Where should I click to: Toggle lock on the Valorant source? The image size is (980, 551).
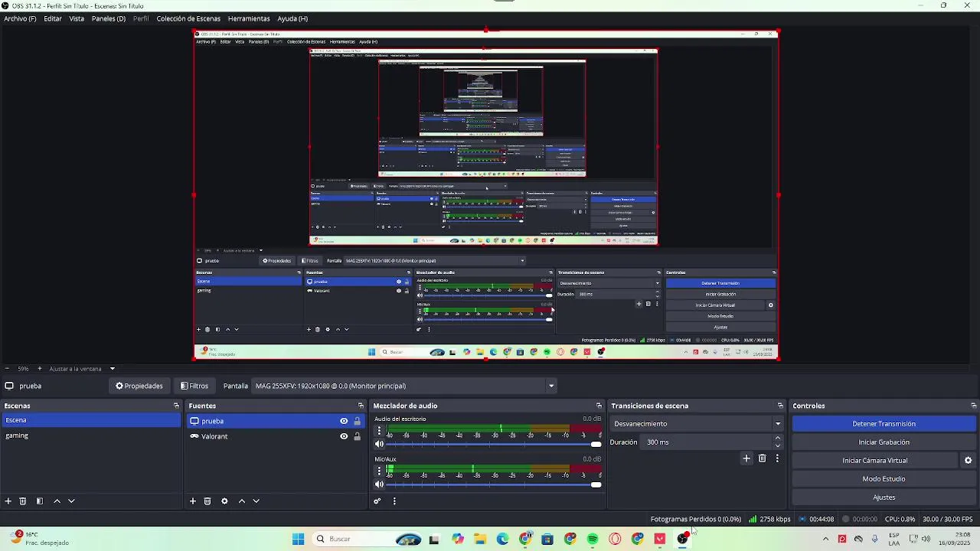pos(357,436)
